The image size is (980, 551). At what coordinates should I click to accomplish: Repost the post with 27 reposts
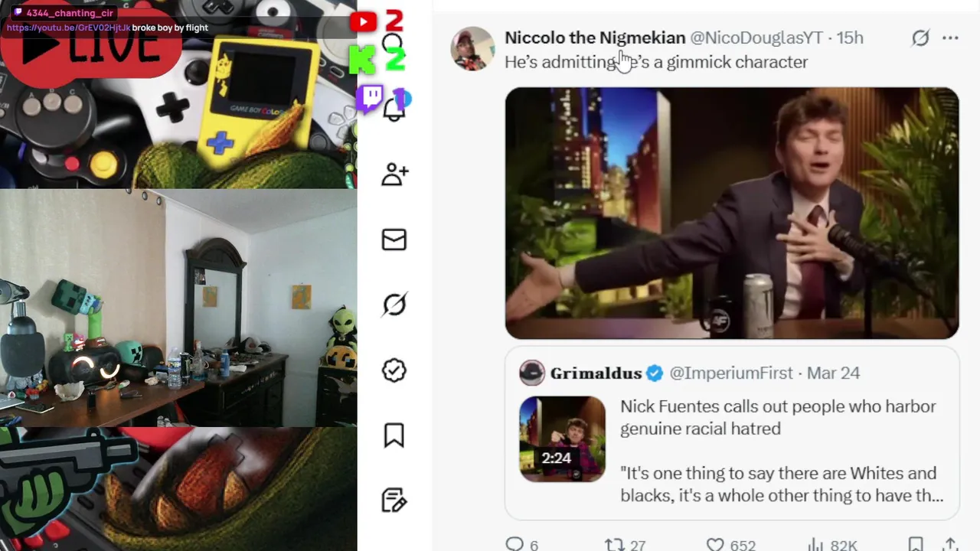[614, 544]
